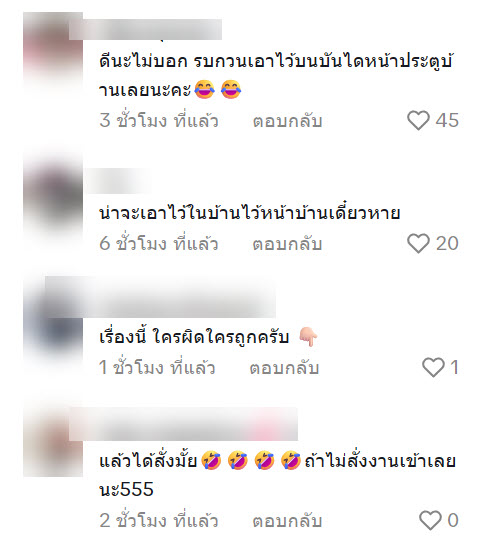Like the comment with 20 likes
Viewport: 502px width, 553px height.
tap(418, 243)
